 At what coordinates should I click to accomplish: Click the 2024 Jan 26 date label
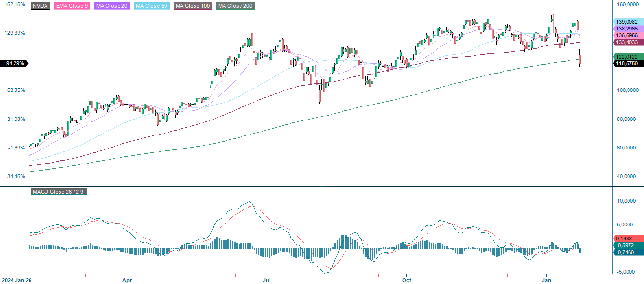tap(16, 279)
